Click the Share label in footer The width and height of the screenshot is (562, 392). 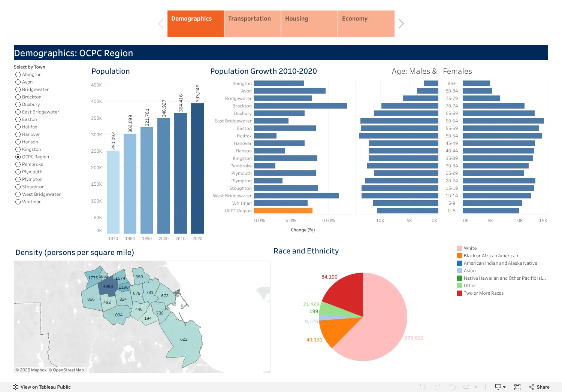coord(543,387)
